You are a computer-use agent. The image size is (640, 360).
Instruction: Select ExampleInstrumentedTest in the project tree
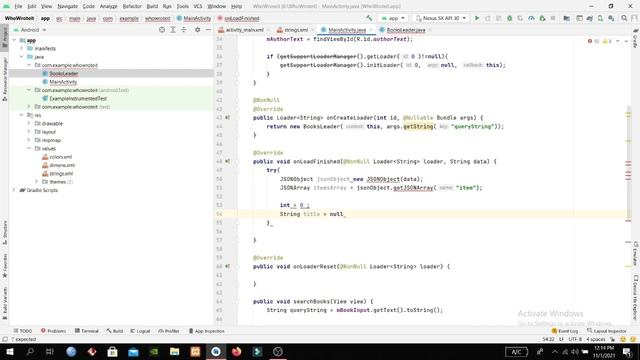coord(78,98)
